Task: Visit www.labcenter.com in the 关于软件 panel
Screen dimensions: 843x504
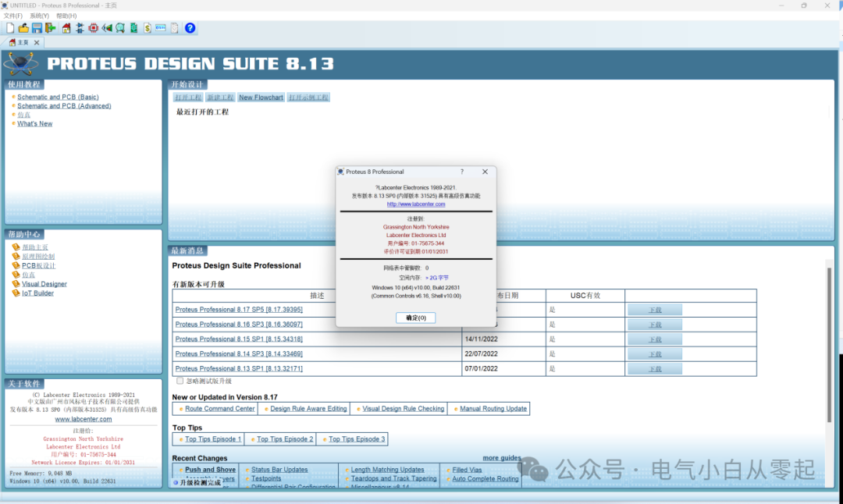Action: point(84,419)
